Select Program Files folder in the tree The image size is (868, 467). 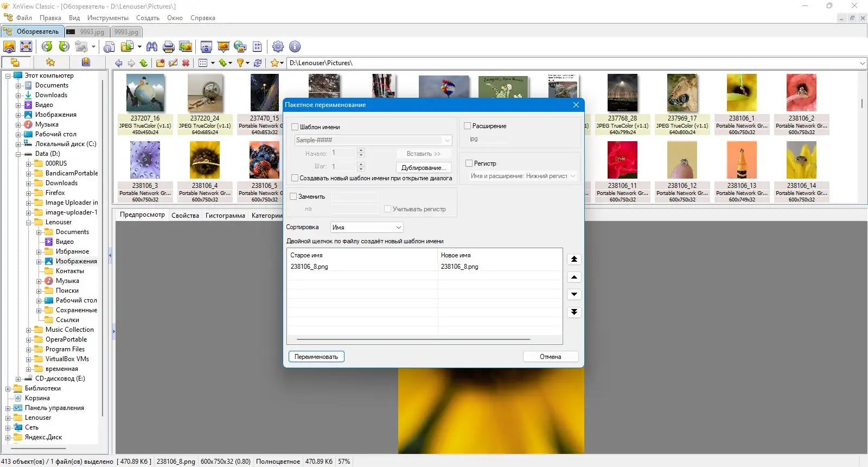pos(65,349)
